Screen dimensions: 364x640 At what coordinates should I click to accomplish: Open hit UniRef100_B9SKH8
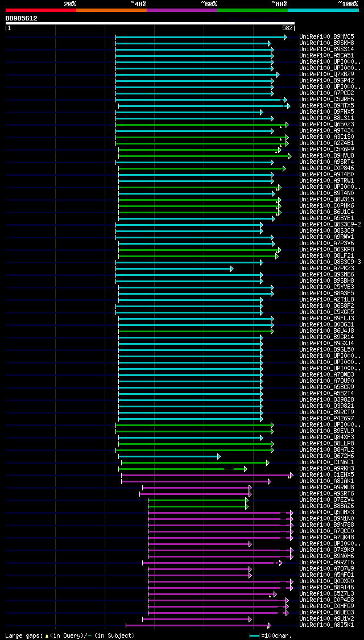point(326,43)
